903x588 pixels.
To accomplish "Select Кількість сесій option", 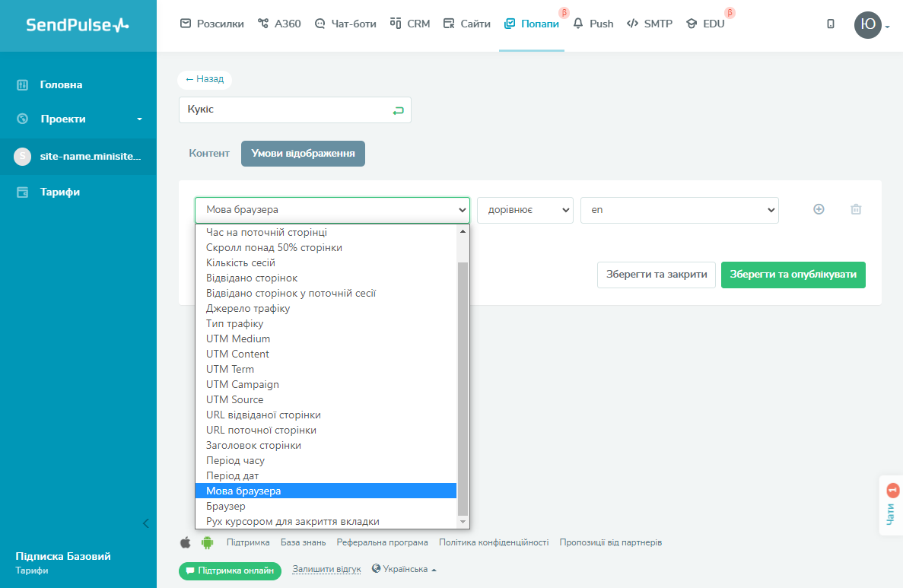I will tap(326, 262).
